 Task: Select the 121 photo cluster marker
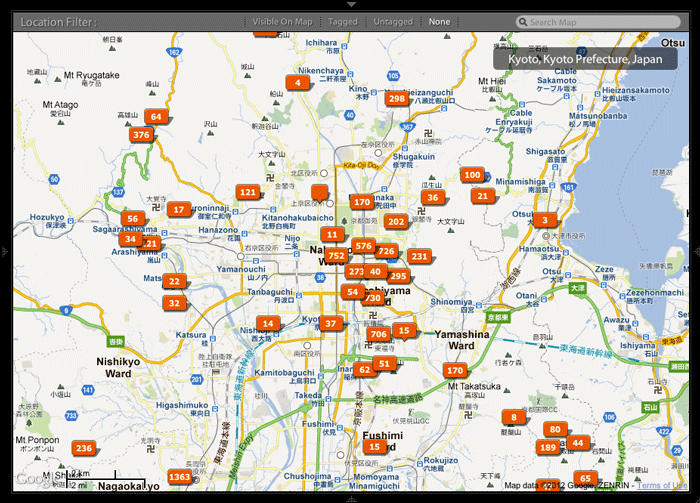click(x=248, y=192)
